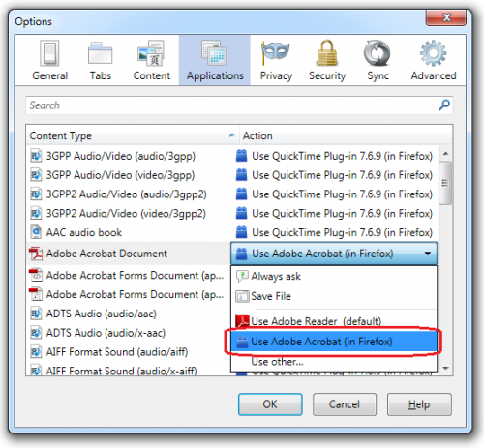This screenshot has width=484, height=448.
Task: Click icon of AAC audio book entry
Action: tap(36, 232)
